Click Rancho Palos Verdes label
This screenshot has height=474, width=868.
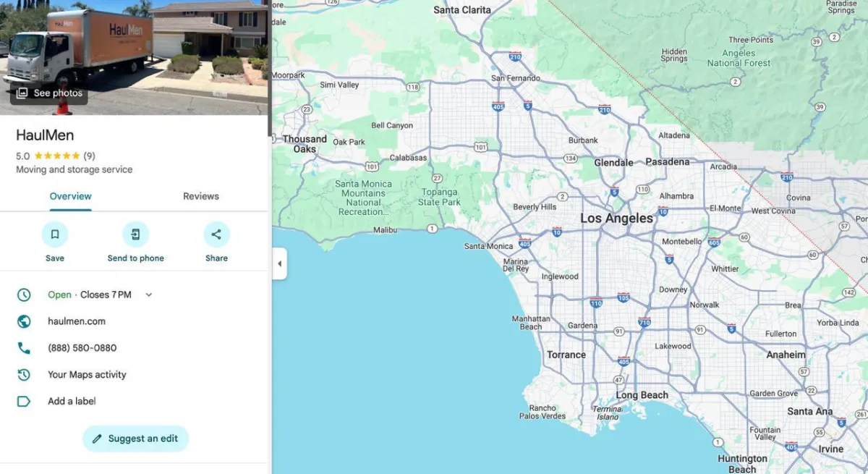(x=542, y=412)
